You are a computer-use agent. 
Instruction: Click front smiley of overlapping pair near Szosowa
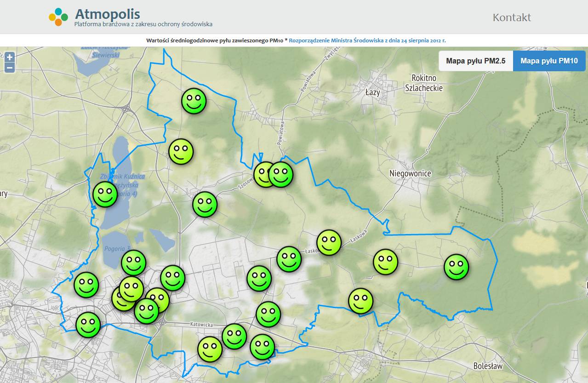[281, 174]
